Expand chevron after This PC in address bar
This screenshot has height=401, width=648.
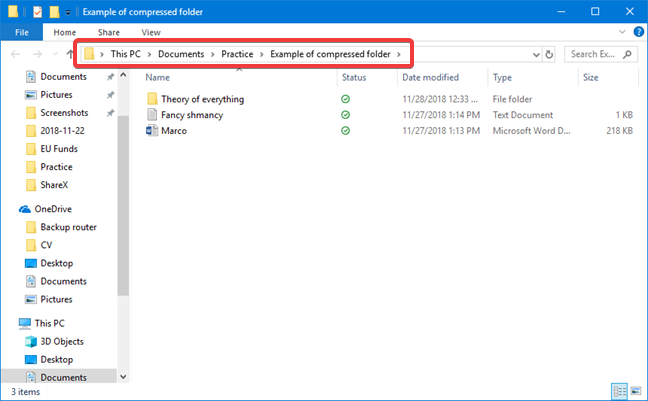[149, 55]
